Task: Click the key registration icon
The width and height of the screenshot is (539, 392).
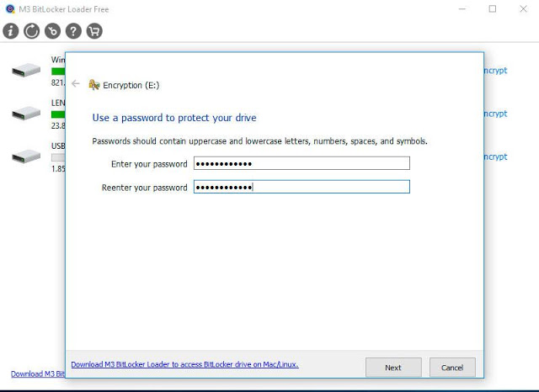Action: 52,31
